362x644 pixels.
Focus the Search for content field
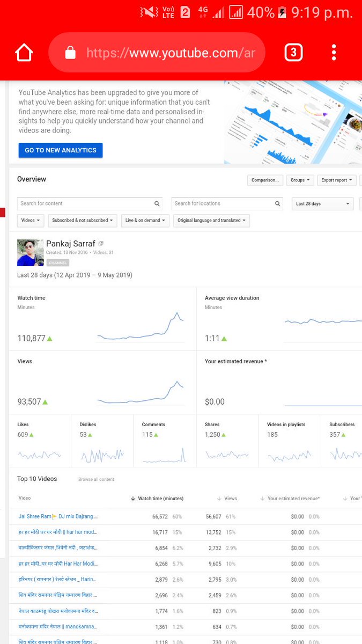(x=90, y=204)
